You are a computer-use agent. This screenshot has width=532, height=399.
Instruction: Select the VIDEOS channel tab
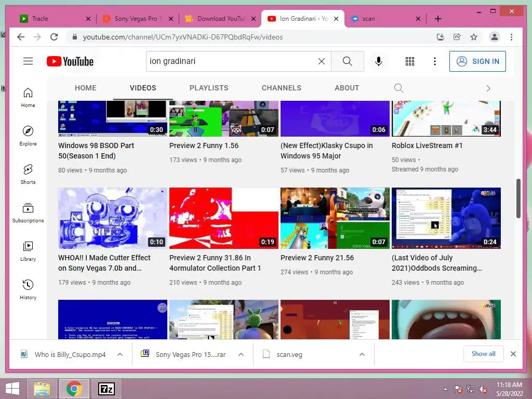pyautogui.click(x=143, y=88)
